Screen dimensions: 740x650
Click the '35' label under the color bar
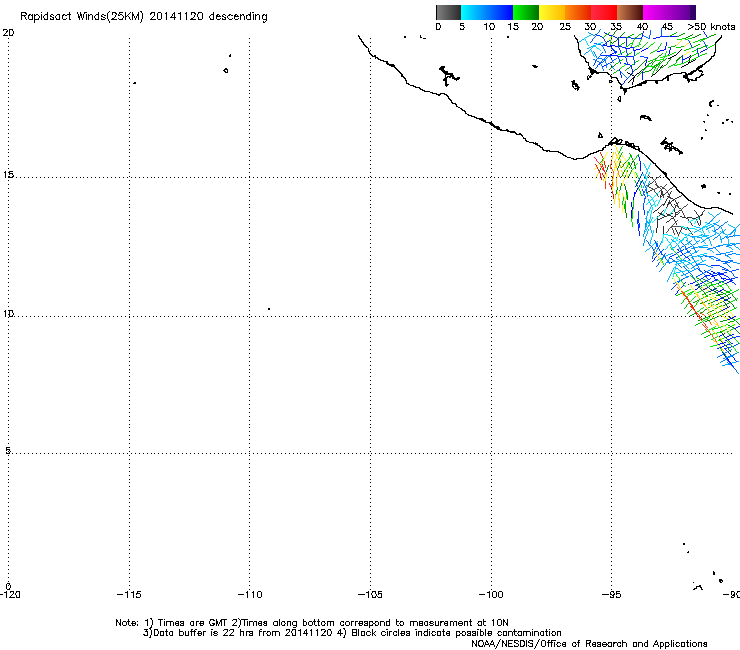[x=616, y=27]
